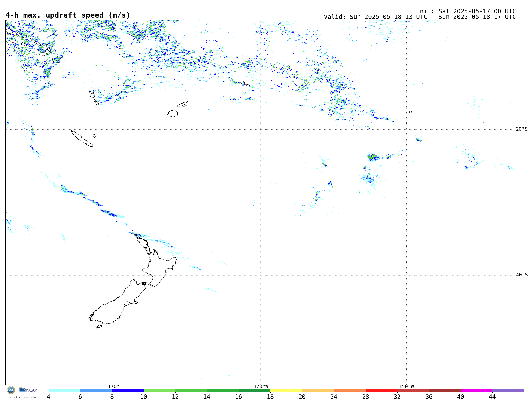Click the colorbar tick label 28
The image size is (532, 400).
tap(366, 397)
